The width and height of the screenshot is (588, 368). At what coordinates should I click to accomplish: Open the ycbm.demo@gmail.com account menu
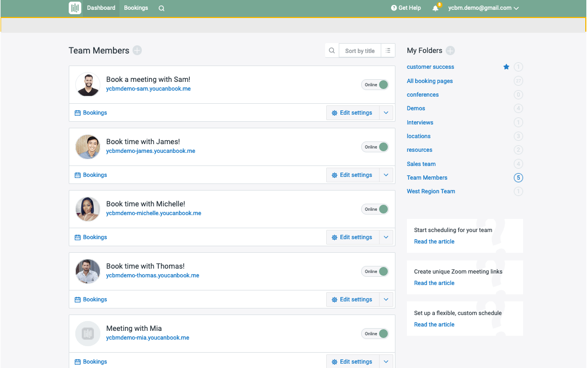[x=483, y=8]
